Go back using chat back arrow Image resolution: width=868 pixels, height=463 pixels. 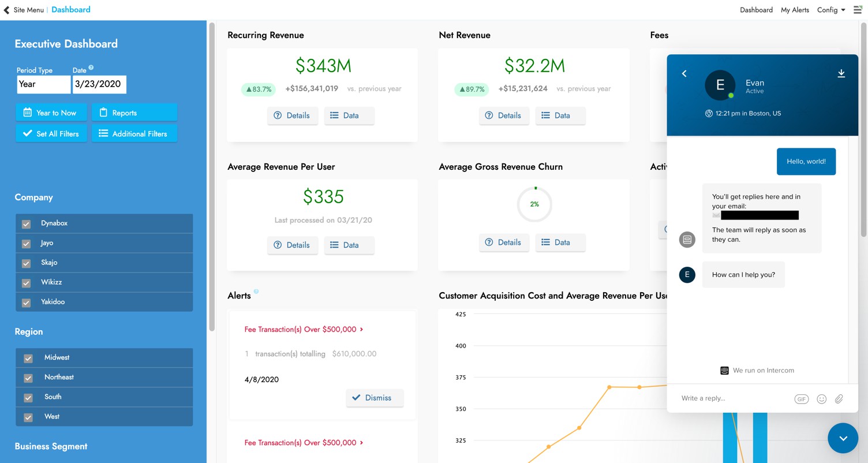pos(684,73)
